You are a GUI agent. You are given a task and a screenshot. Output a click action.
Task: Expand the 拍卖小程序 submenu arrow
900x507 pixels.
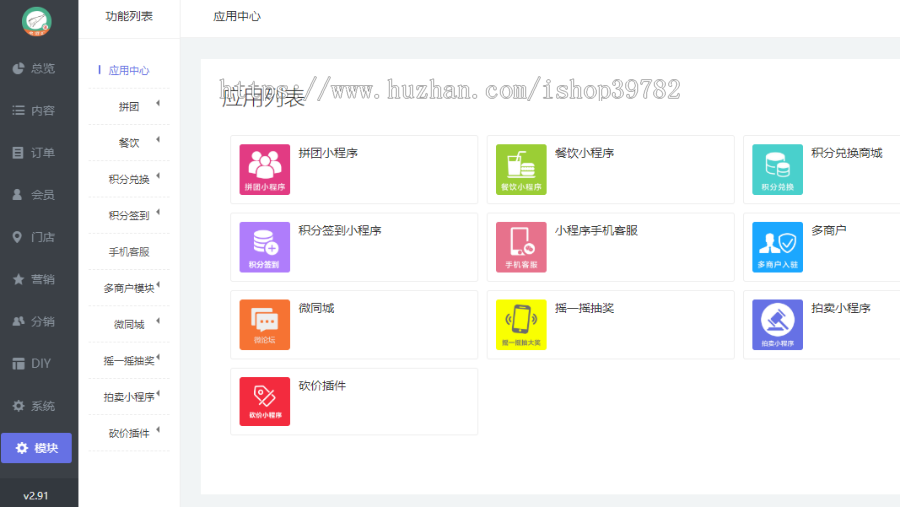(158, 393)
